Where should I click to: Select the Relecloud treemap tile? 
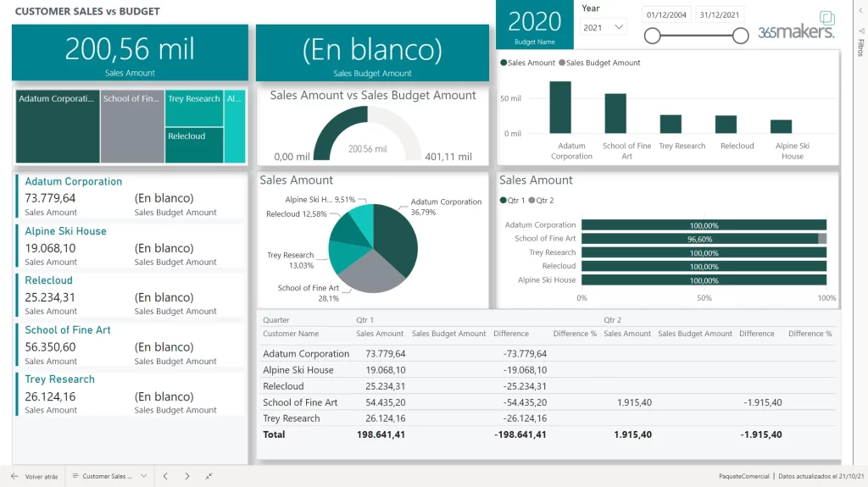[194, 145]
